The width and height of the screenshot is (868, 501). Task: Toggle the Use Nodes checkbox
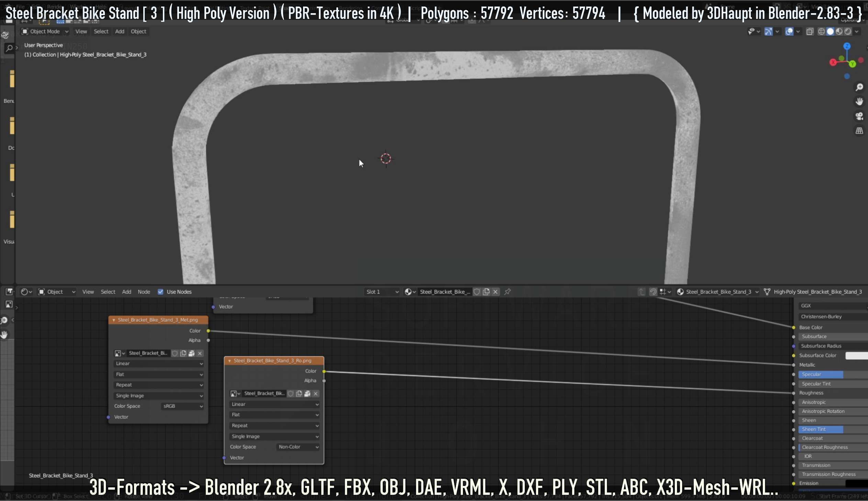pos(160,292)
